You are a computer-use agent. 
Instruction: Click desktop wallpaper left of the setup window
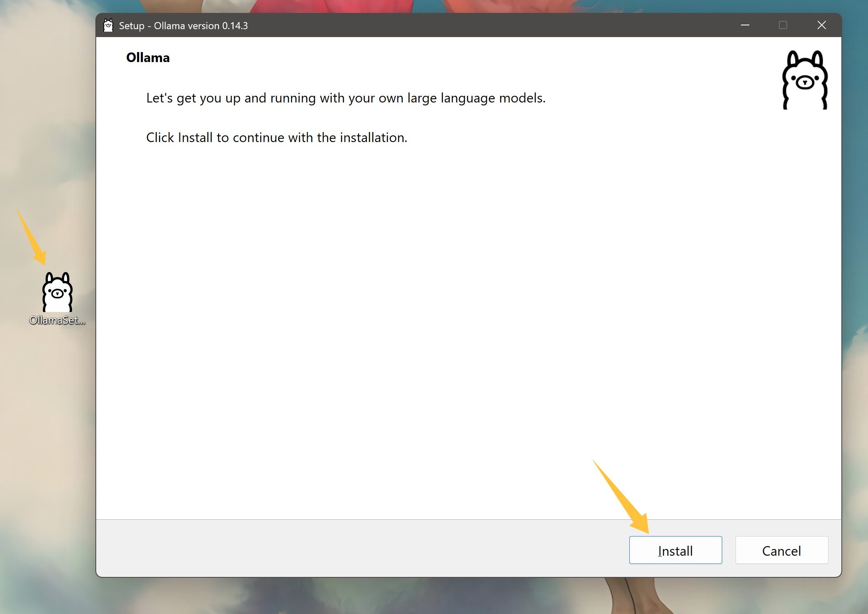coord(46,125)
